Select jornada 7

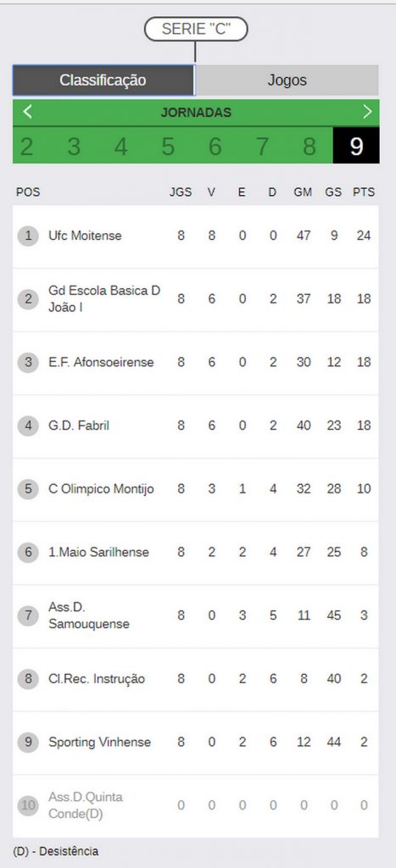[x=262, y=147]
